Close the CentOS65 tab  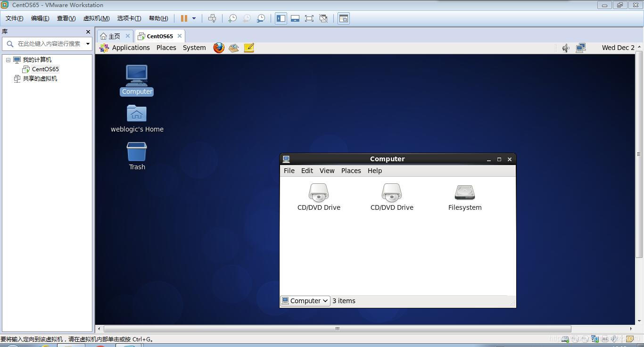tap(180, 36)
